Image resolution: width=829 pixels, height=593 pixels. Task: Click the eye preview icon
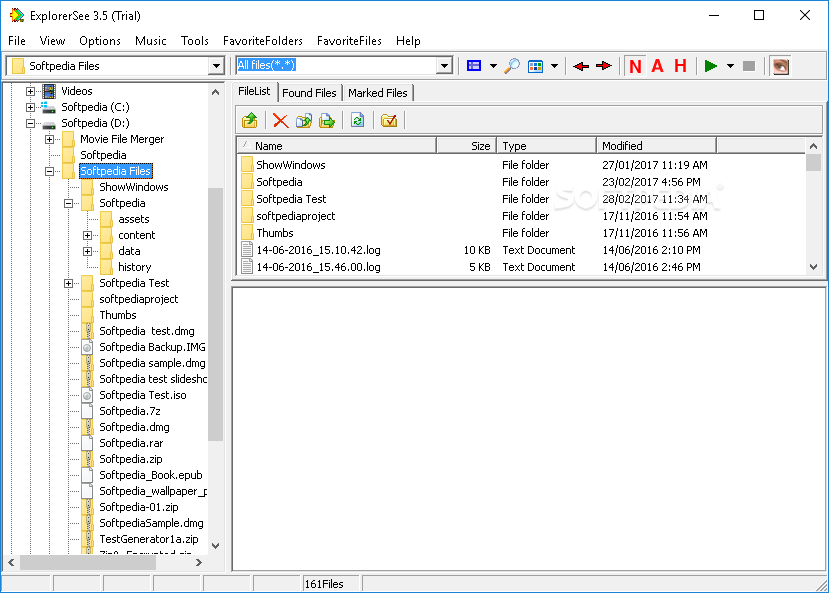point(780,66)
